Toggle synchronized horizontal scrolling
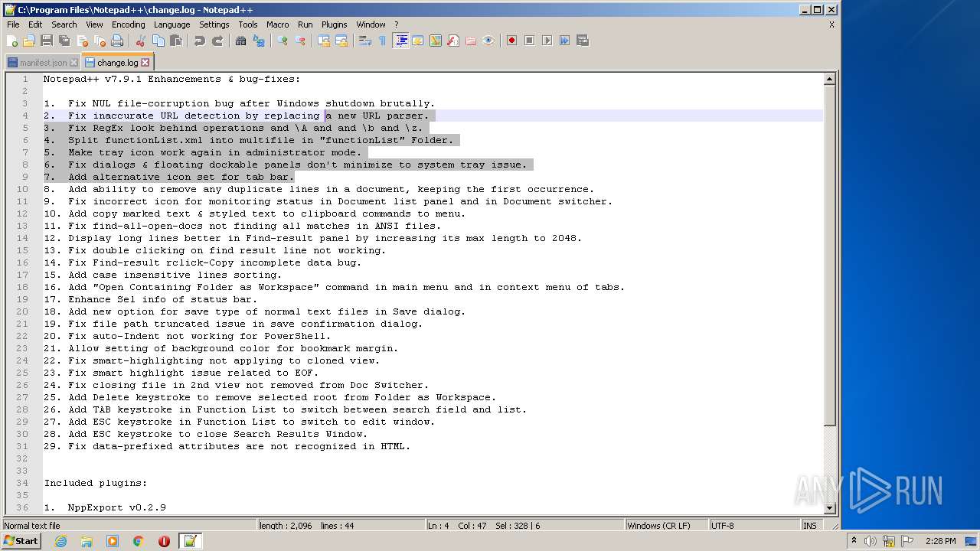The width and height of the screenshot is (980, 551). pos(341,41)
